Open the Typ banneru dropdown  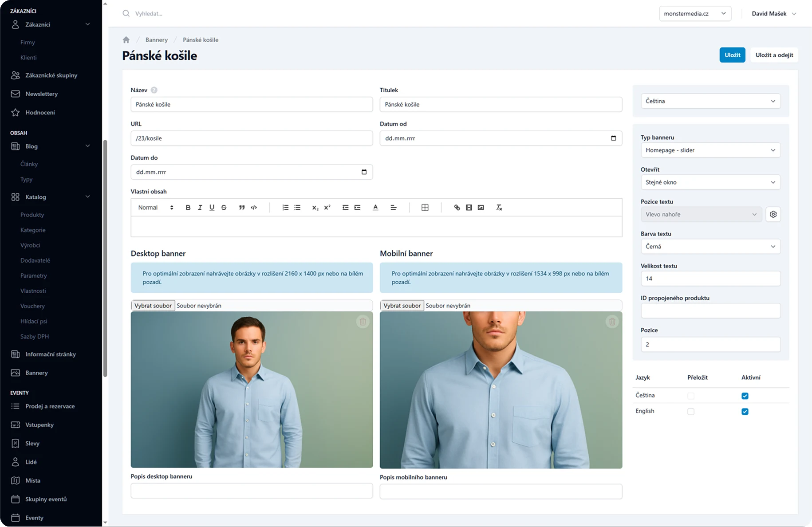(710, 150)
